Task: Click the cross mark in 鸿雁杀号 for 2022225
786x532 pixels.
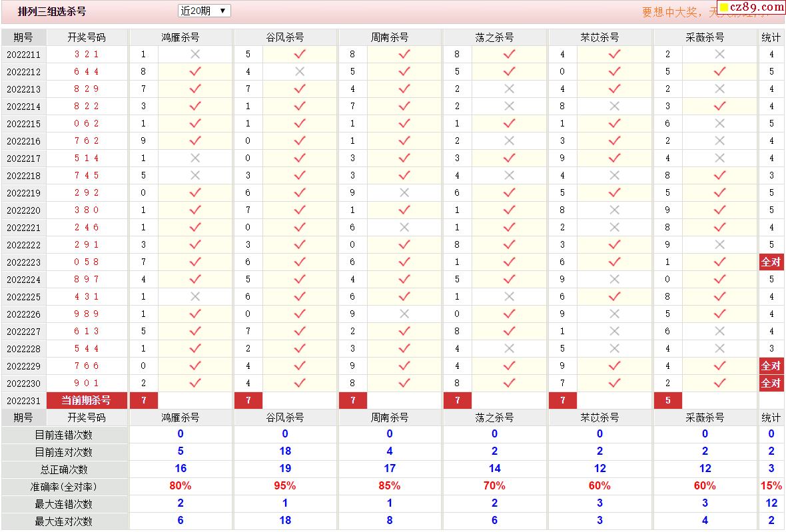Action: 195,296
